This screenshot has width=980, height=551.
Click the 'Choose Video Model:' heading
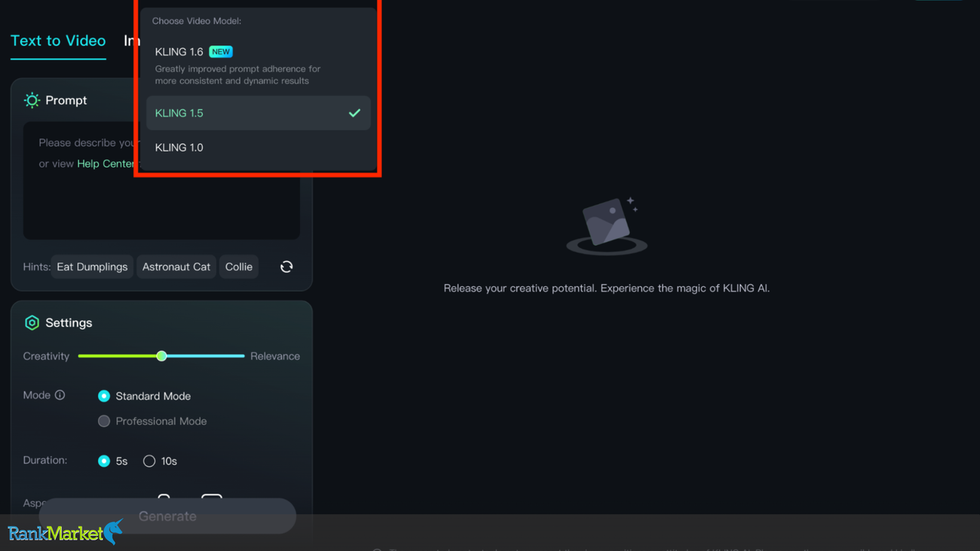point(197,21)
